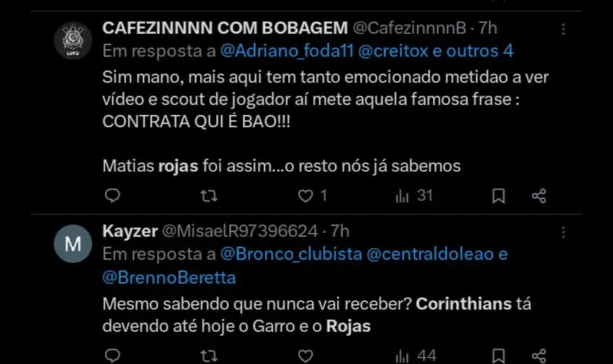Open Kayzer's avatar with letter M

74,244
